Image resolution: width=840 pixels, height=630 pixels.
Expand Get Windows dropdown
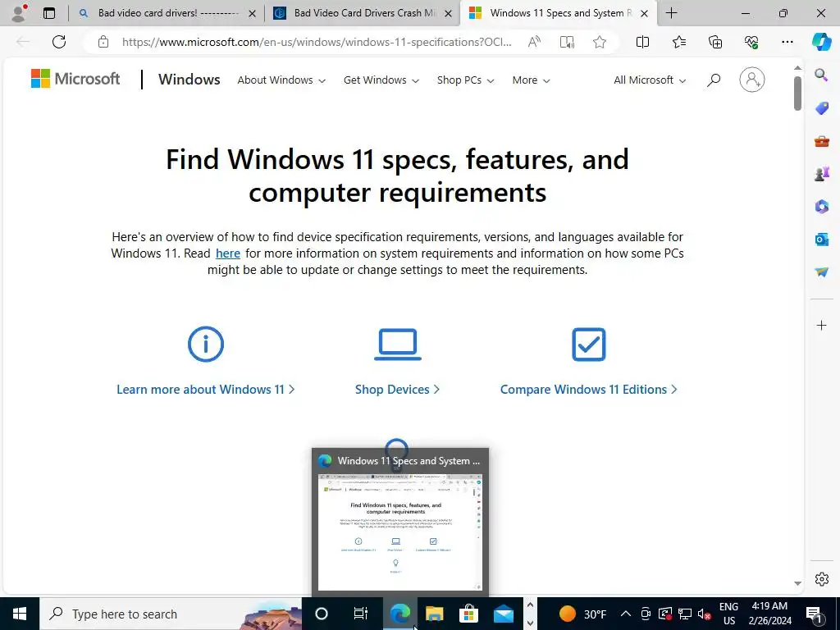381,80
